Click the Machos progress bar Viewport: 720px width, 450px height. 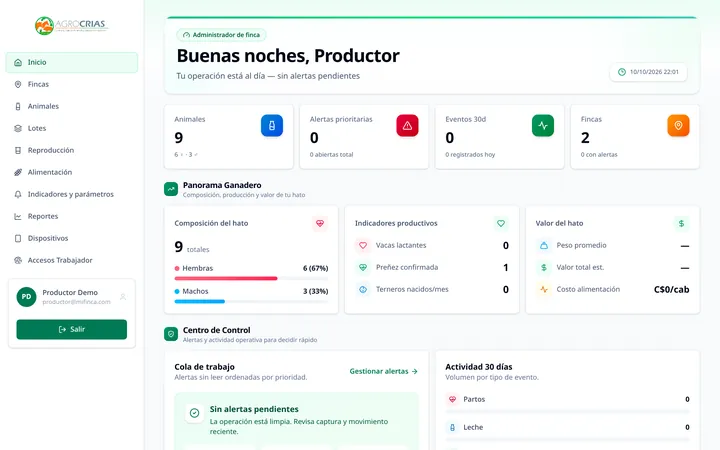[x=251, y=302]
